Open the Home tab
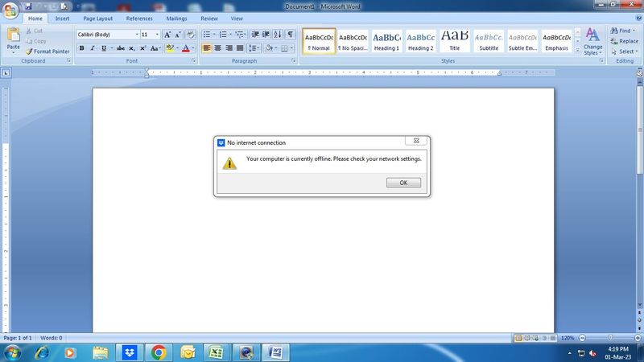The width and height of the screenshot is (644, 362). pos(35,19)
